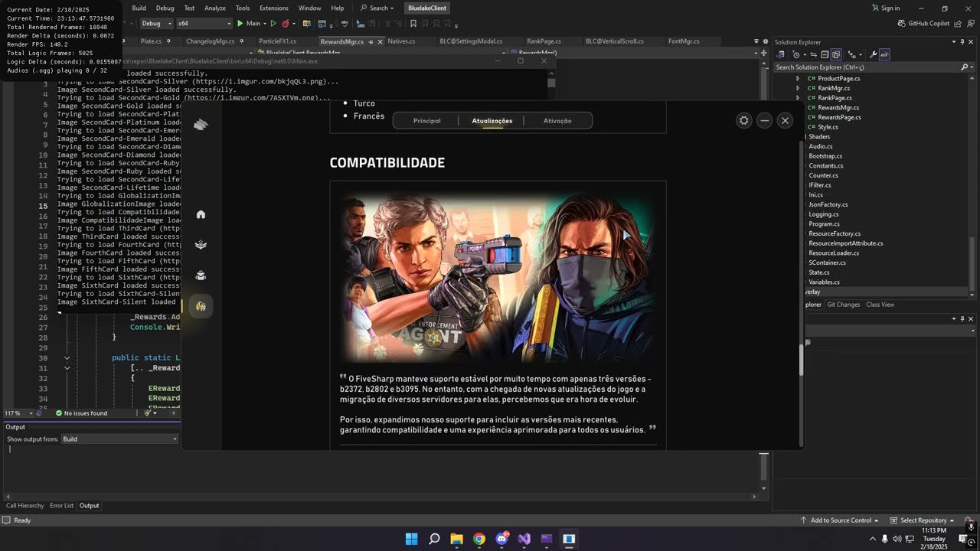Click Start Without Debugging outlined arrow
Viewport: 980px width, 551px height.
(x=273, y=24)
